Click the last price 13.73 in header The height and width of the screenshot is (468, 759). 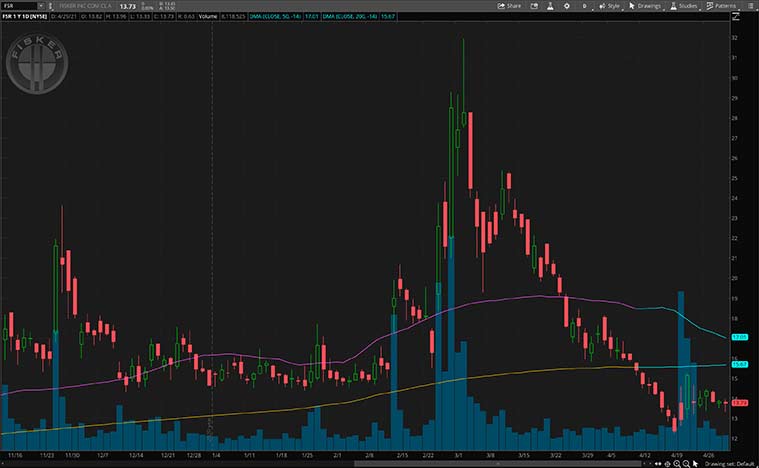coord(128,6)
